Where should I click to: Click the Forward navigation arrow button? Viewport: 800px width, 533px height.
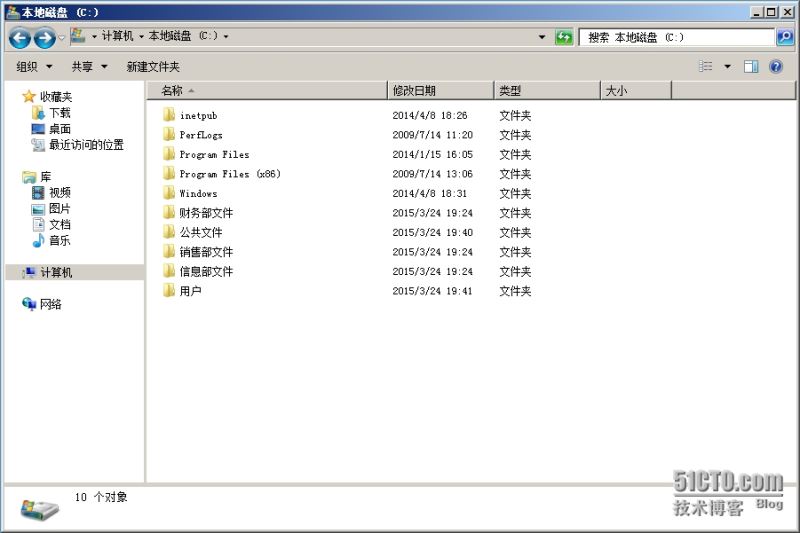(x=44, y=38)
